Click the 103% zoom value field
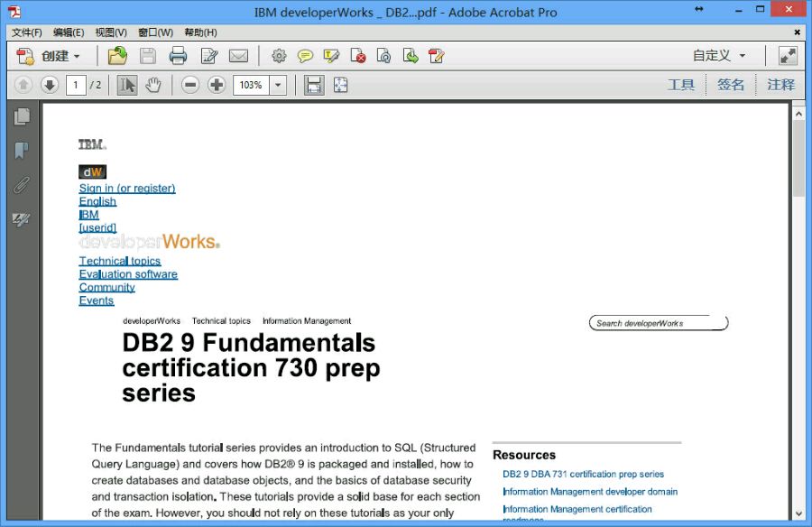This screenshot has height=527, width=812. click(251, 85)
